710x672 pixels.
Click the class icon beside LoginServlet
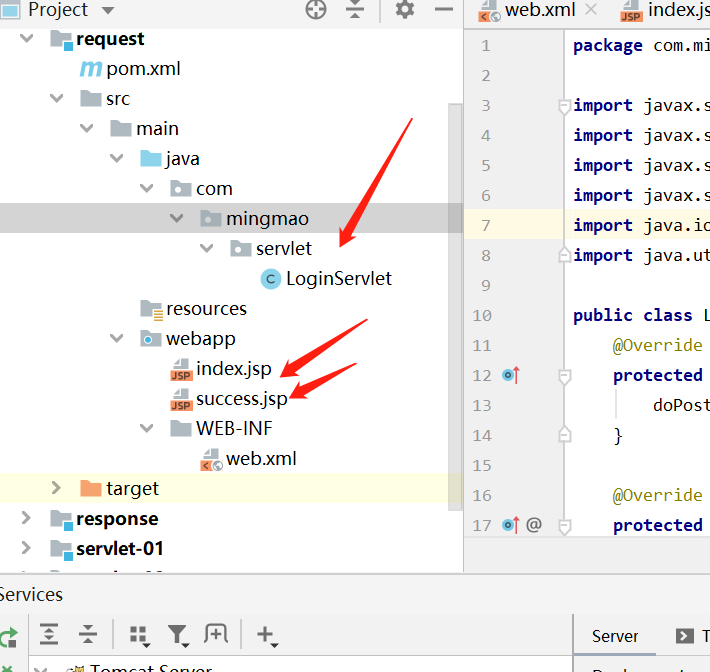coord(271,279)
